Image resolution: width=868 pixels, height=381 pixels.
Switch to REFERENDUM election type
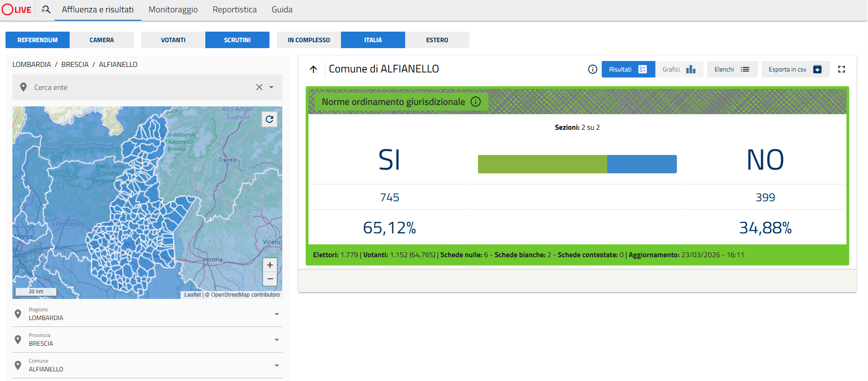38,40
